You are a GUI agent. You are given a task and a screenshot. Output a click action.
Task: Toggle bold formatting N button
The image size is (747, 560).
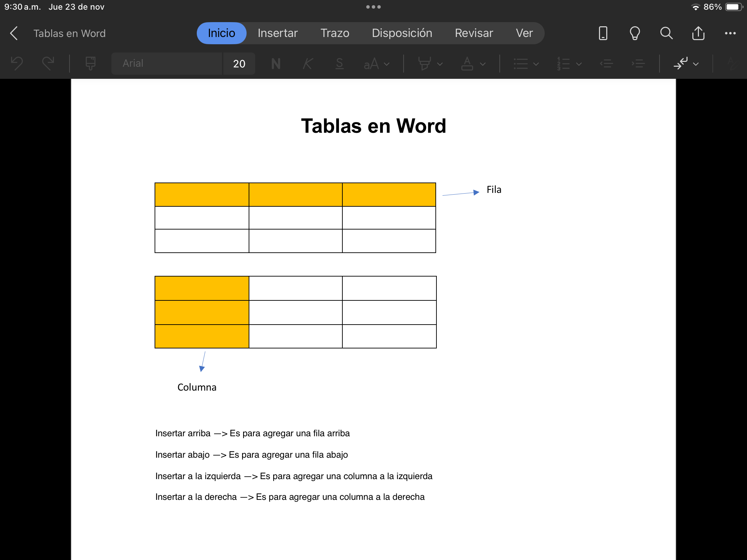pos(276,64)
